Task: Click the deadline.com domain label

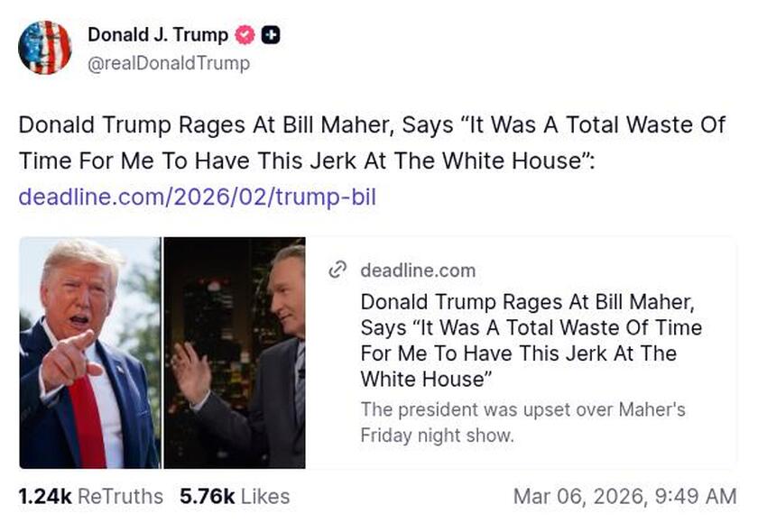Action: (418, 270)
